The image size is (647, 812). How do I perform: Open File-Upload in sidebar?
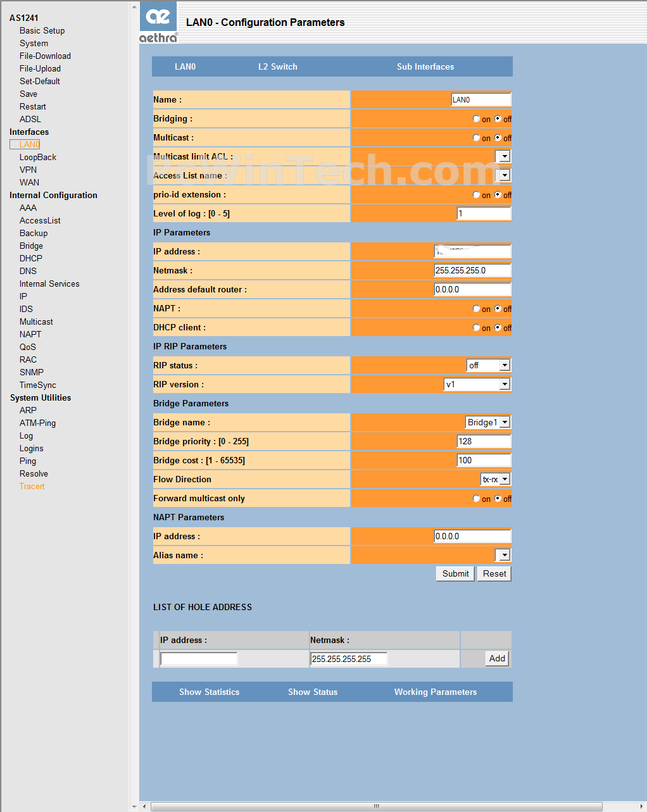pyautogui.click(x=40, y=68)
